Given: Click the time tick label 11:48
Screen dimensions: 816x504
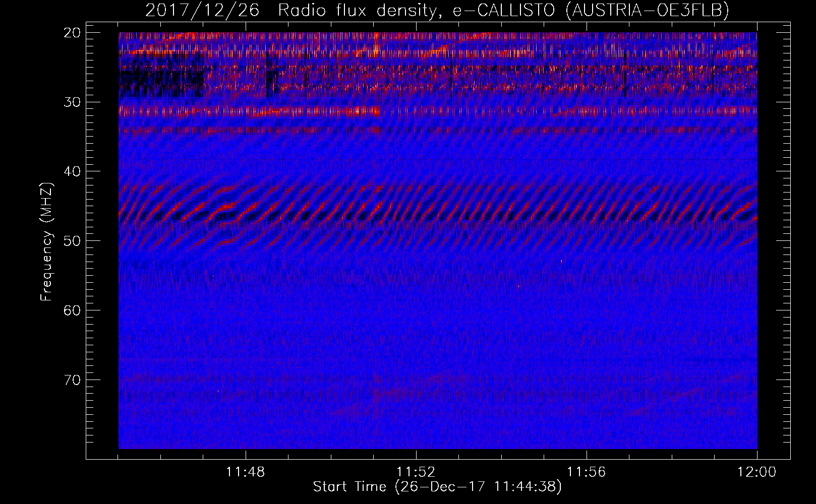Looking at the screenshot, I should pyautogui.click(x=246, y=472).
